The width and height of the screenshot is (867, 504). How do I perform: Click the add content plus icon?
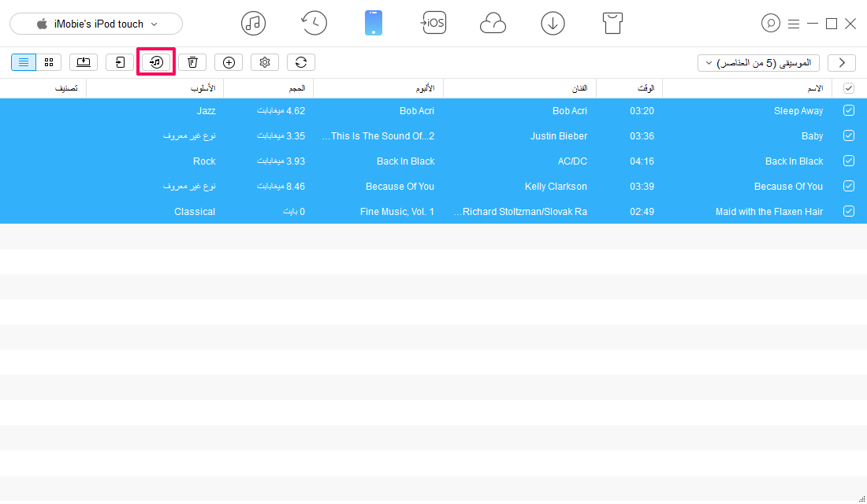pyautogui.click(x=229, y=62)
